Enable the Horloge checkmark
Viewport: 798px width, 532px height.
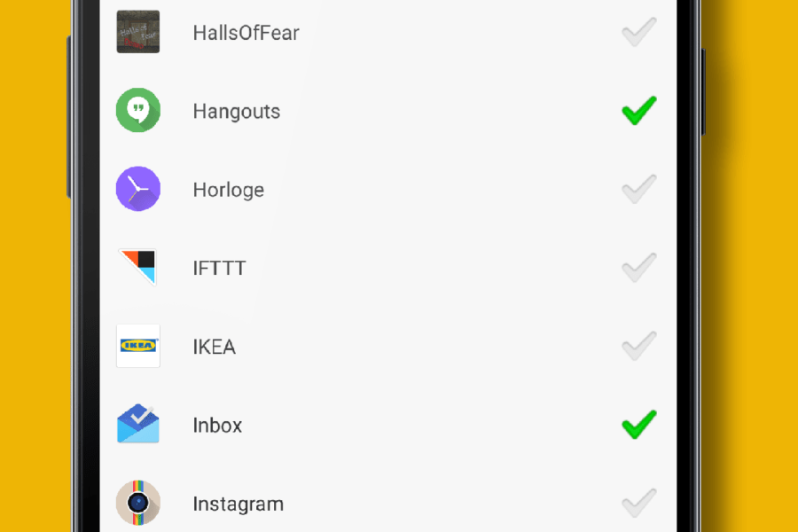639,189
